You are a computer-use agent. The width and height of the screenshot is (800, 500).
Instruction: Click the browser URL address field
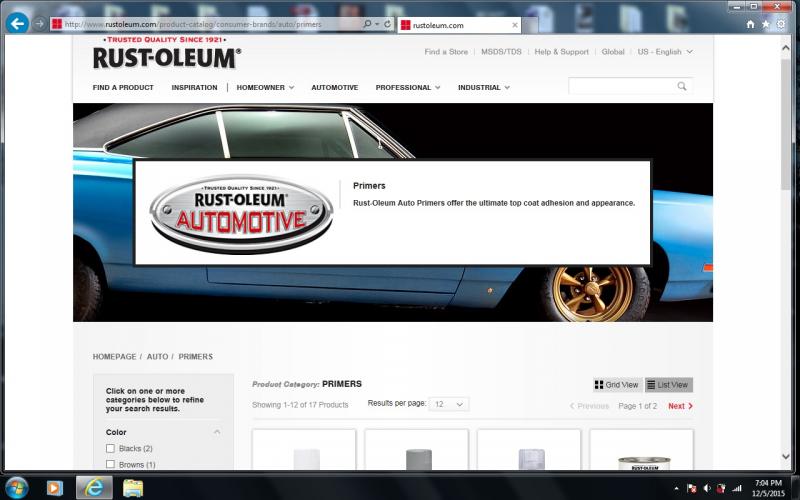(206, 24)
